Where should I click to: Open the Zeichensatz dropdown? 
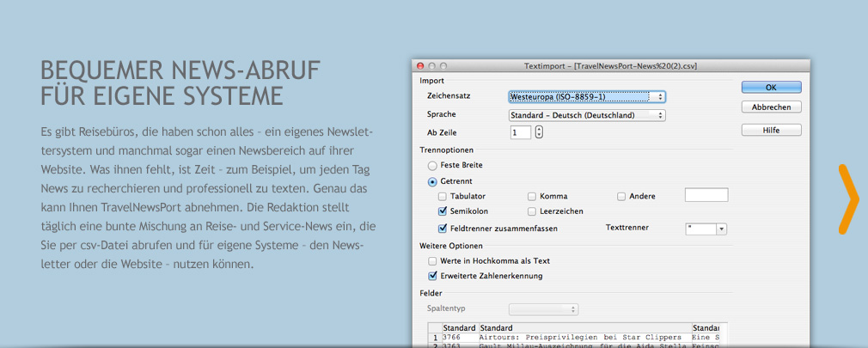point(587,97)
